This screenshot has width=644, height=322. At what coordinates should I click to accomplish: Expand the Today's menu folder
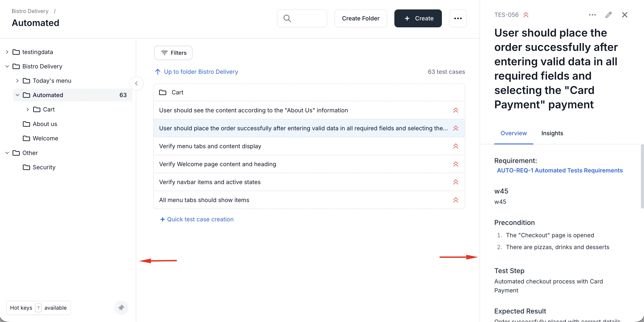[17, 81]
